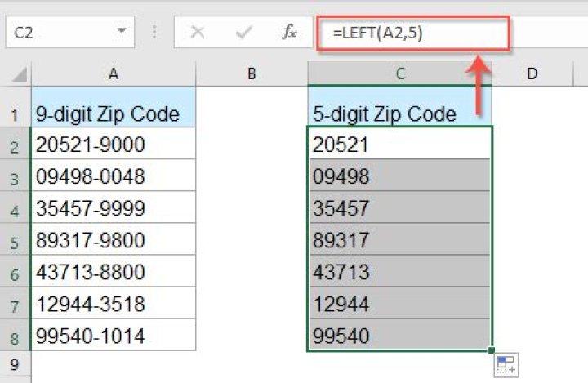Image resolution: width=588 pixels, height=383 pixels.
Task: Click the 5-digit Zip Code header cell
Action: pos(400,114)
